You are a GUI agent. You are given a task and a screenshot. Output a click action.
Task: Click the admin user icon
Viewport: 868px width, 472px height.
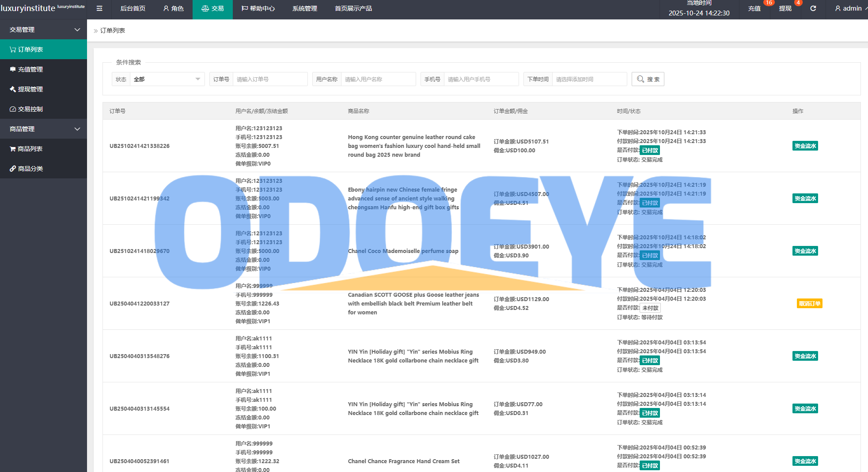tap(838, 8)
